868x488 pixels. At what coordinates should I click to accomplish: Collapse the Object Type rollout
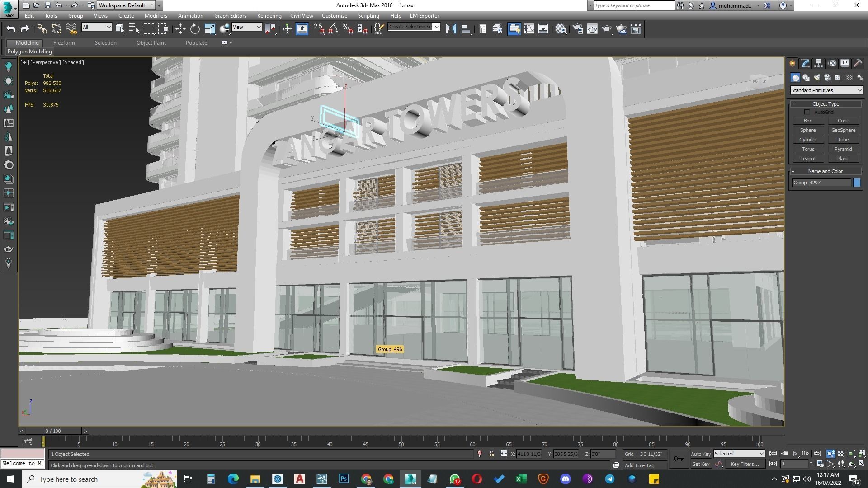(826, 104)
